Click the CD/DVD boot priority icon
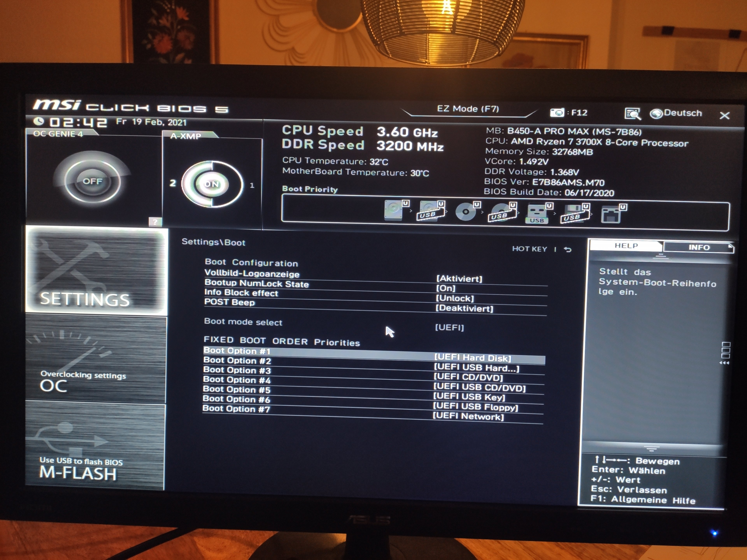This screenshot has height=560, width=747. pos(466,212)
